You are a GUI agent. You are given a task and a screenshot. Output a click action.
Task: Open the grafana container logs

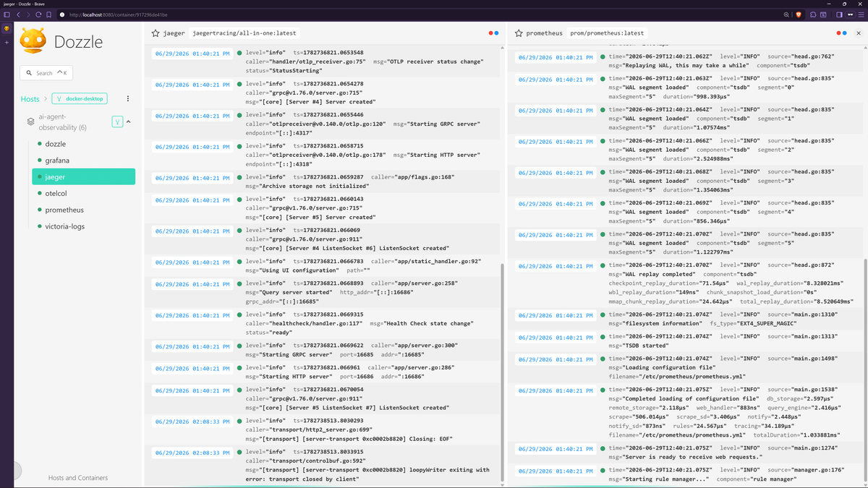[83, 160]
